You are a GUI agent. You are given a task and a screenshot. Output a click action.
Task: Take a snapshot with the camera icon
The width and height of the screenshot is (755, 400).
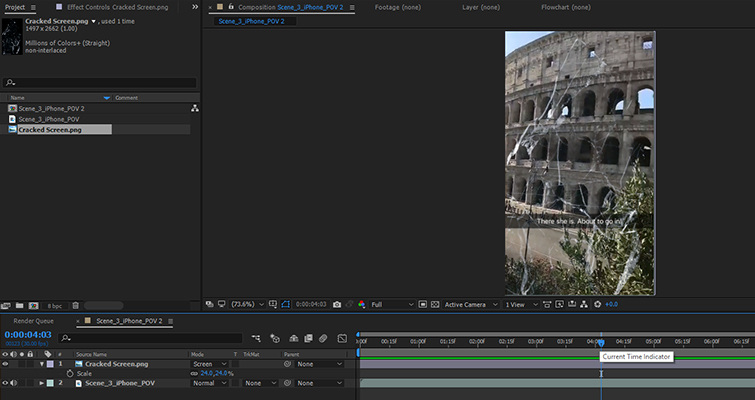click(337, 304)
